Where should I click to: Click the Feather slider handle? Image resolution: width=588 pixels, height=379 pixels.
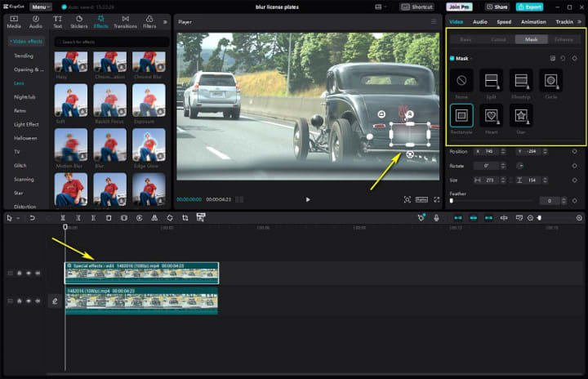pos(452,201)
